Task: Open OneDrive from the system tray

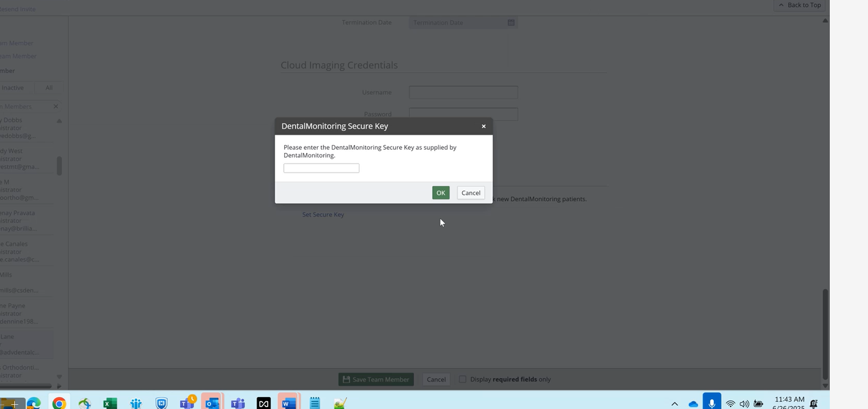Action: point(693,404)
